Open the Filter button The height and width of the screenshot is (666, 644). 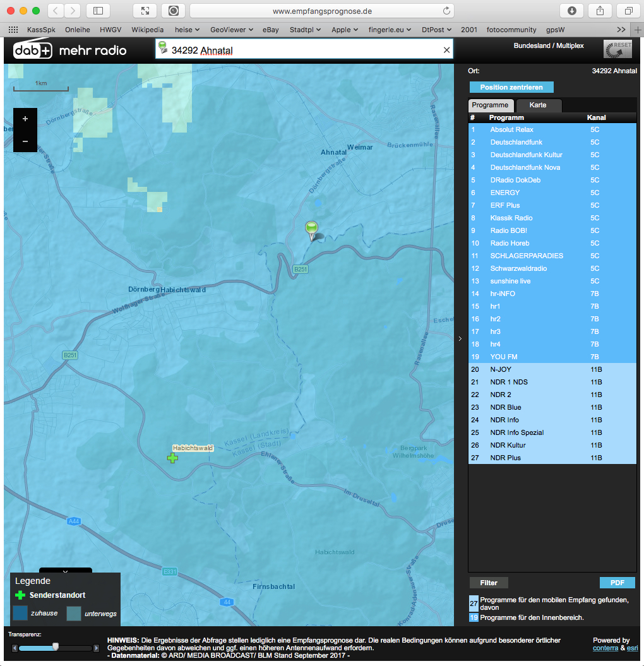click(489, 583)
